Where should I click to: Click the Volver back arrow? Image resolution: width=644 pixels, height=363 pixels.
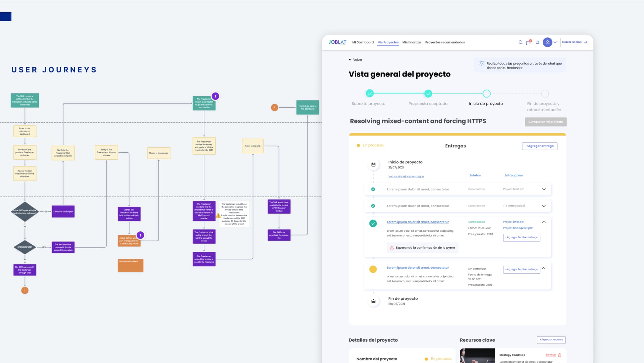tap(350, 60)
